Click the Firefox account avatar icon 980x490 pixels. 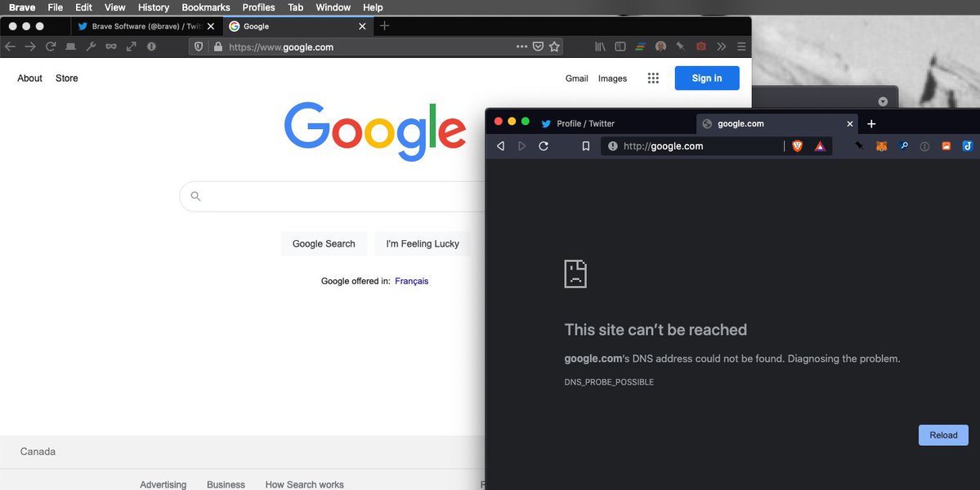coord(660,47)
